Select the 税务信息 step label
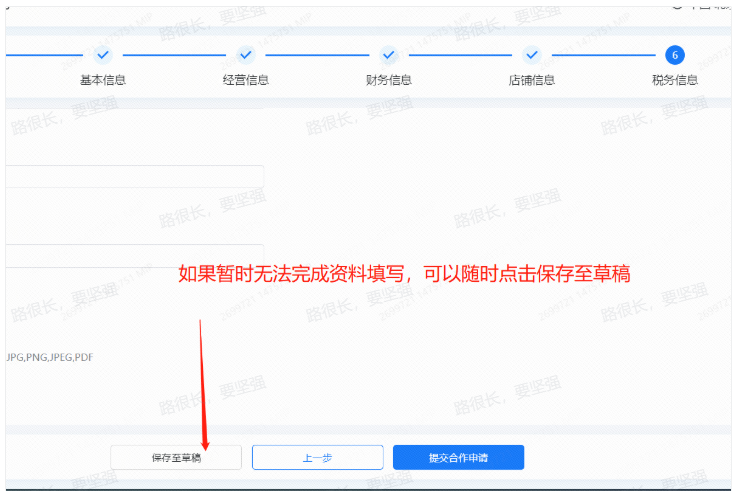This screenshot has height=504, width=740. coord(675,80)
